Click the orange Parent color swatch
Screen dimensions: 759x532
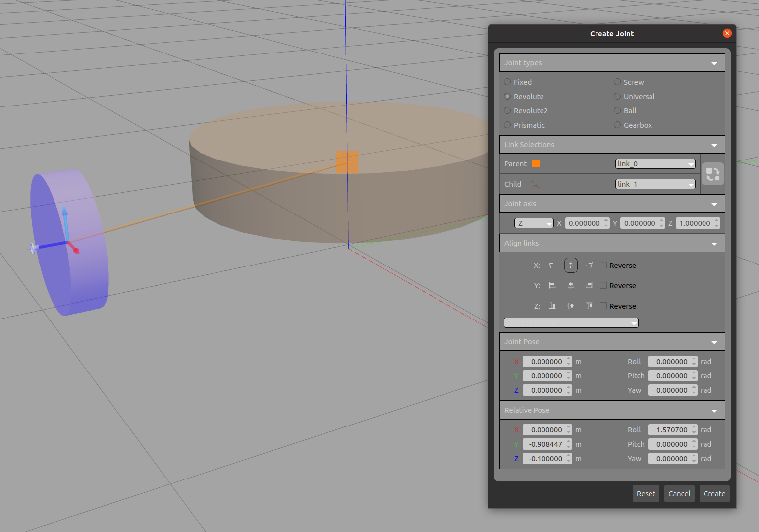[536, 164]
